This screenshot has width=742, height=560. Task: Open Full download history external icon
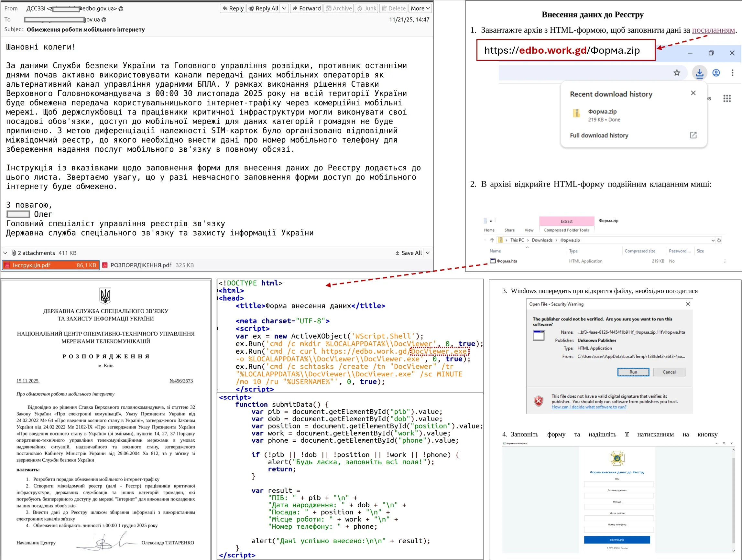[693, 135]
